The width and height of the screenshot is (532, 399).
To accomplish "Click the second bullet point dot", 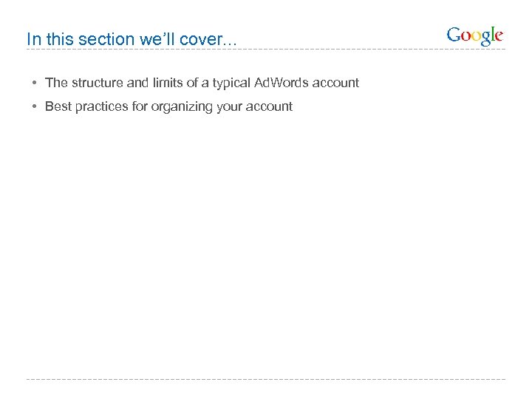I will pos(35,106).
